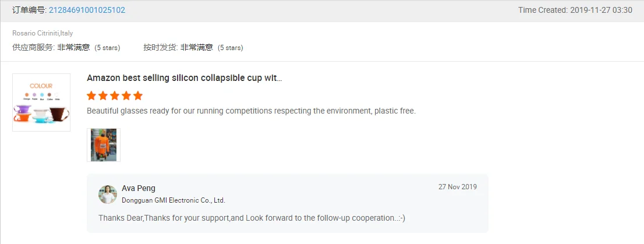Click the review text about running competitions
This screenshot has width=644, height=244.
[251, 111]
